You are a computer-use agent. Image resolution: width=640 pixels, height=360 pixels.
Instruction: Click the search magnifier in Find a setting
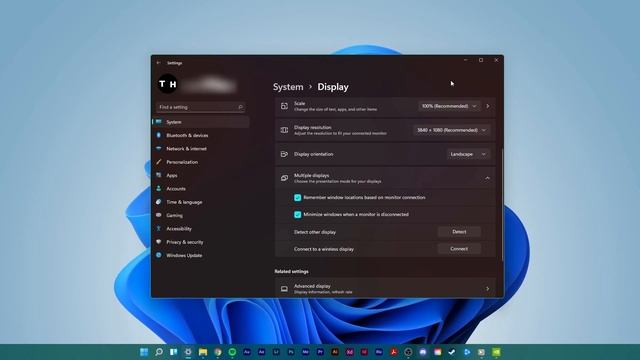[240, 107]
